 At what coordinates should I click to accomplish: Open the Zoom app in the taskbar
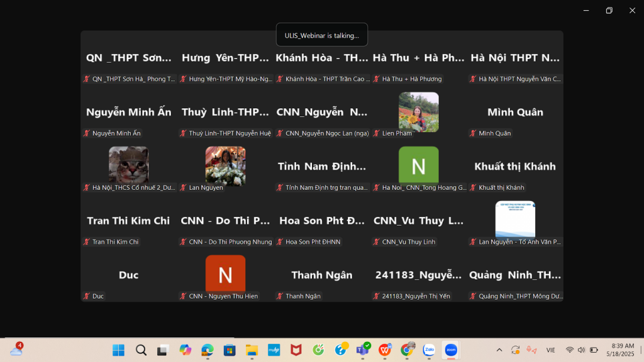450,350
